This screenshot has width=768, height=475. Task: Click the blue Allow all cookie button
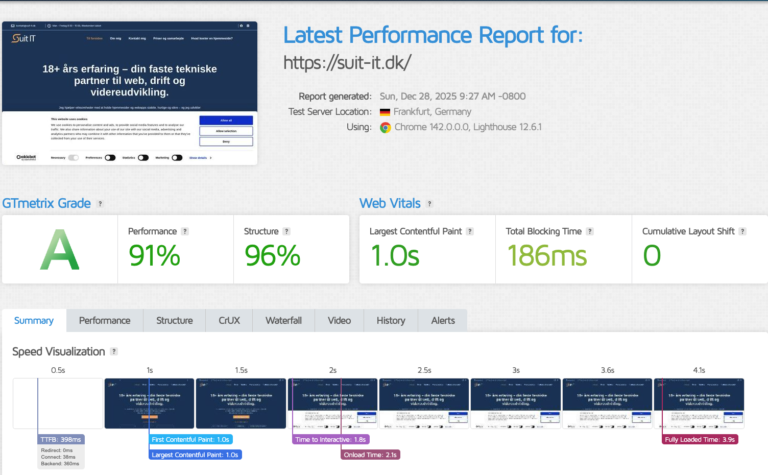coord(227,119)
